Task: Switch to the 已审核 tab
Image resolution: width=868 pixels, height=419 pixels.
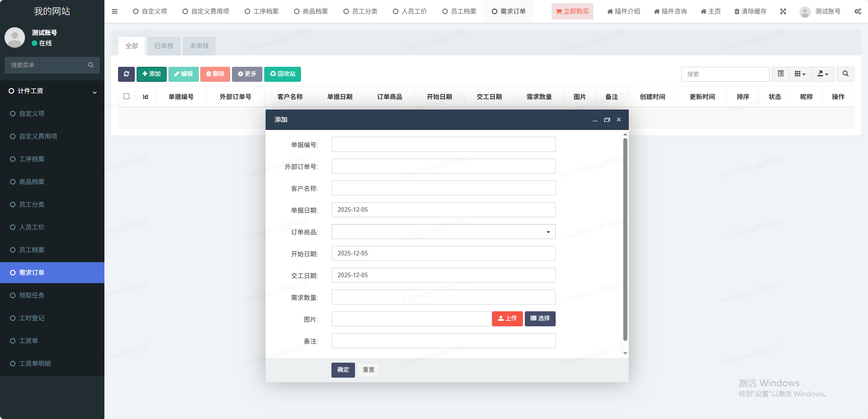Action: pyautogui.click(x=164, y=46)
